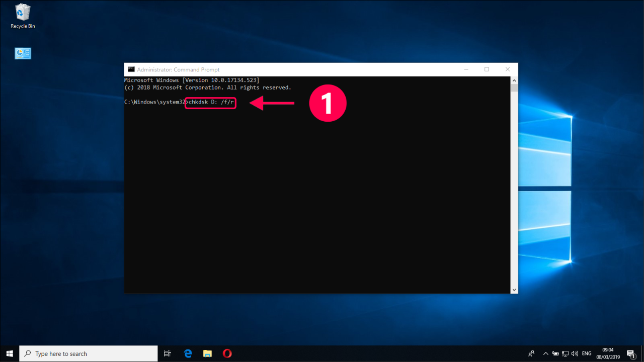Click the chkdsk D: /f/r command text
Viewport: 644px width, 362px height.
pyautogui.click(x=211, y=102)
